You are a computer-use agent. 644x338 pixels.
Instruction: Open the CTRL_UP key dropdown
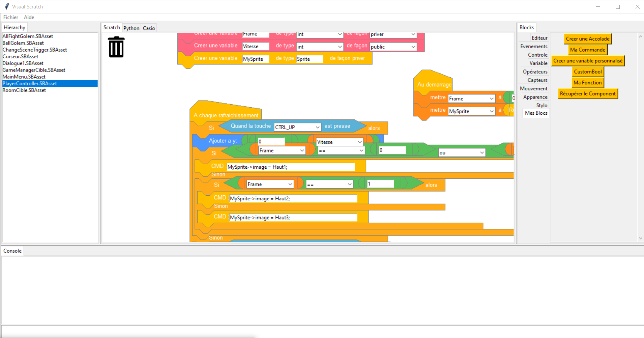[297, 127]
